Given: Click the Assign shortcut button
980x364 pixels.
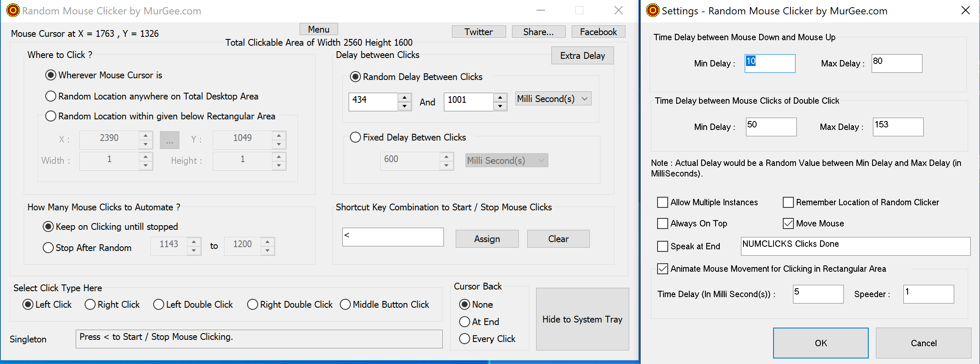Looking at the screenshot, I should pos(487,239).
